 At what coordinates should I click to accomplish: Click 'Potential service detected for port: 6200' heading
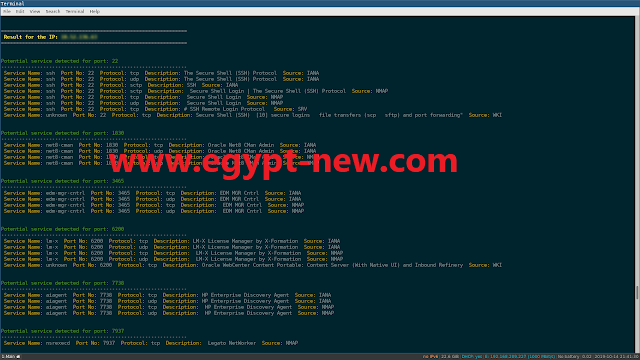pyautogui.click(x=62, y=229)
